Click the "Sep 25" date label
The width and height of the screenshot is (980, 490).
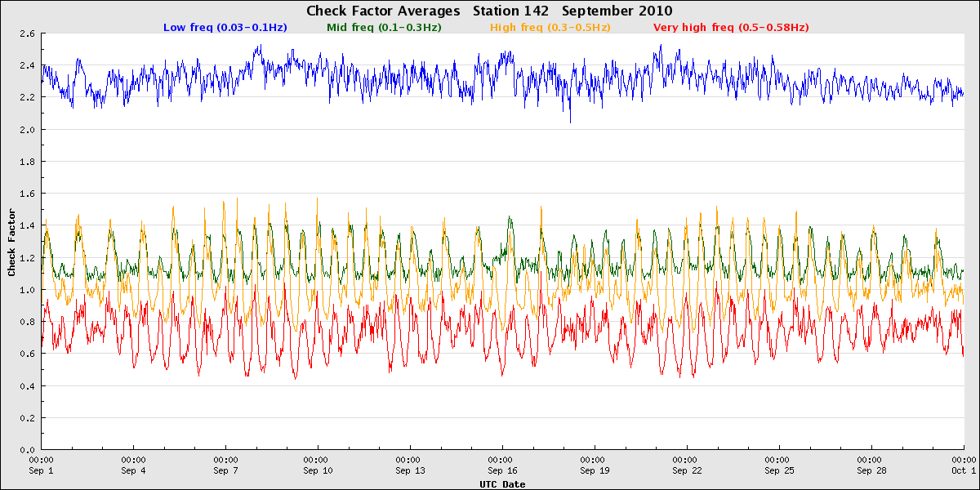click(779, 471)
